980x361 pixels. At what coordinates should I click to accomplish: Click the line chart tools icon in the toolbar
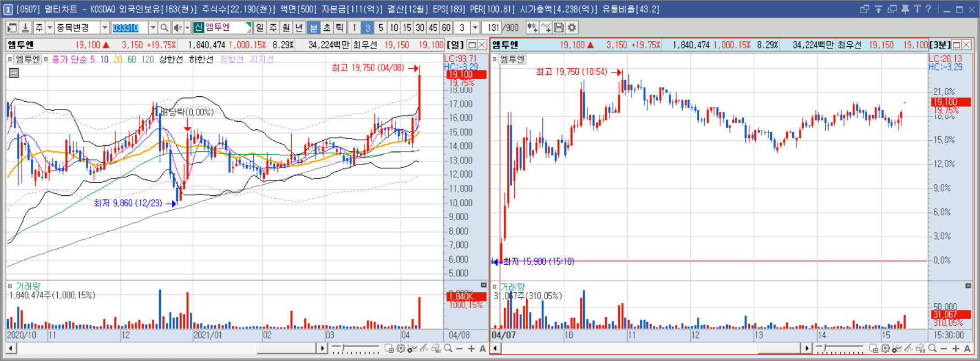(x=546, y=28)
